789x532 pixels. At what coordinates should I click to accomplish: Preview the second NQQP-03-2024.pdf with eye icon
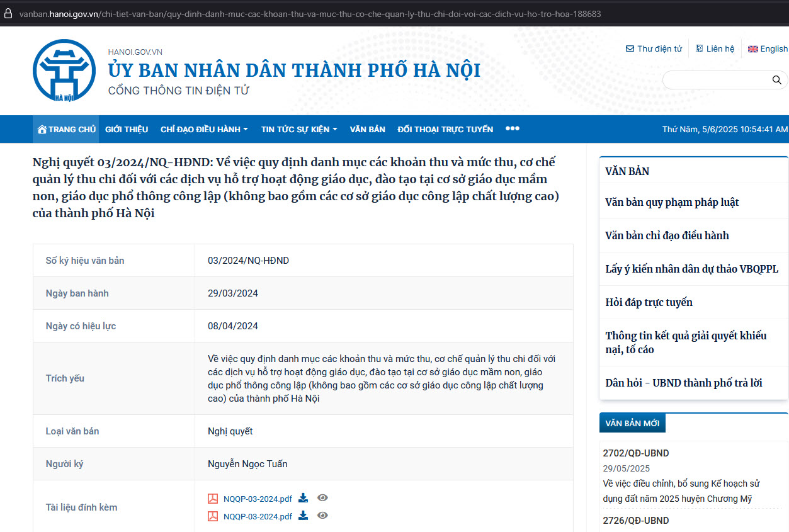[x=322, y=516]
